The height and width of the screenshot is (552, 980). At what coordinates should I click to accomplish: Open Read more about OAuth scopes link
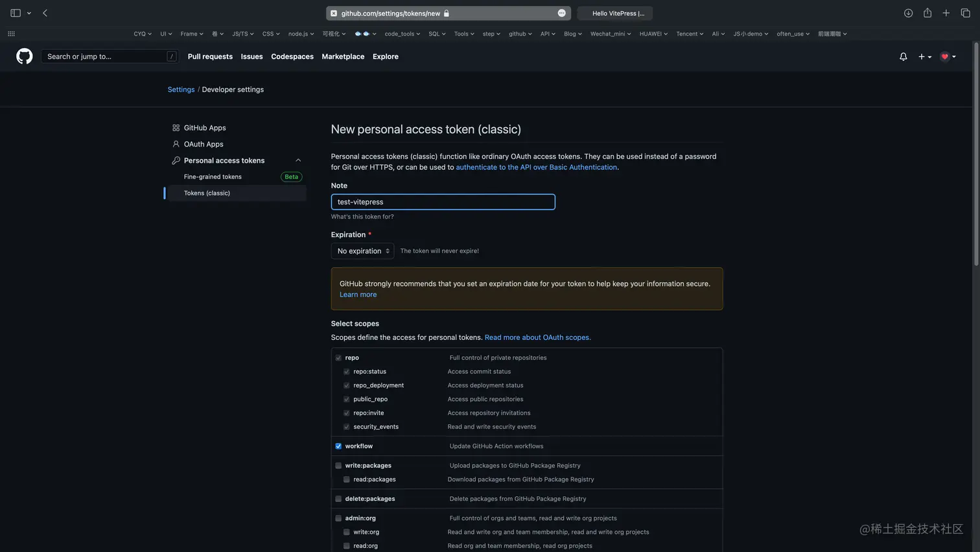538,337
